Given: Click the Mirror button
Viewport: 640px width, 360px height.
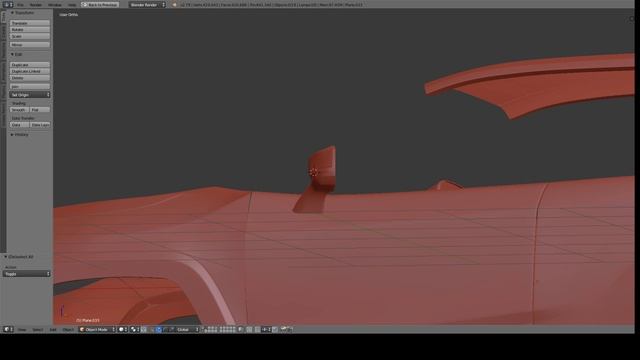Looking at the screenshot, I should point(30,44).
